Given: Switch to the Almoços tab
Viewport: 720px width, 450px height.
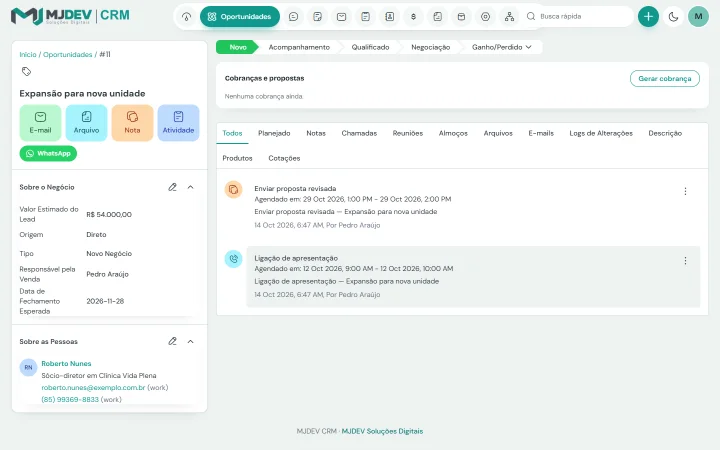Looking at the screenshot, I should coord(453,133).
